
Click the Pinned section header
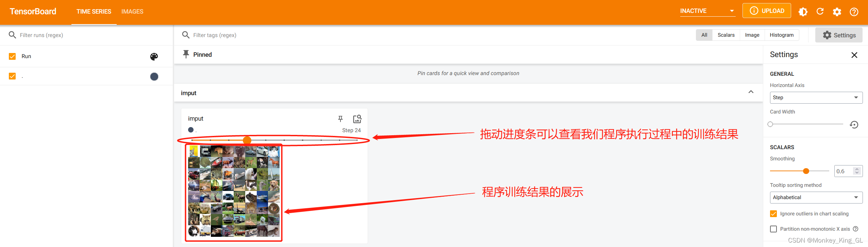tap(468, 55)
